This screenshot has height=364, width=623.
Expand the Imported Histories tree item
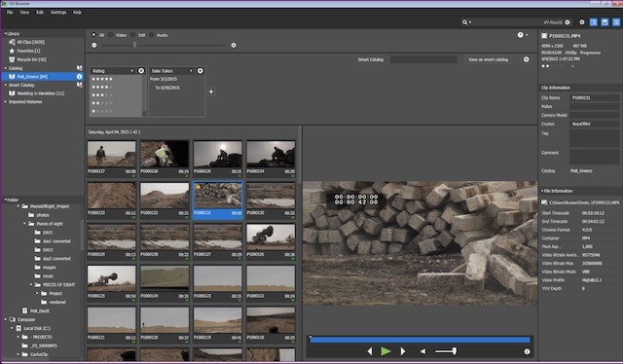[x=5, y=102]
